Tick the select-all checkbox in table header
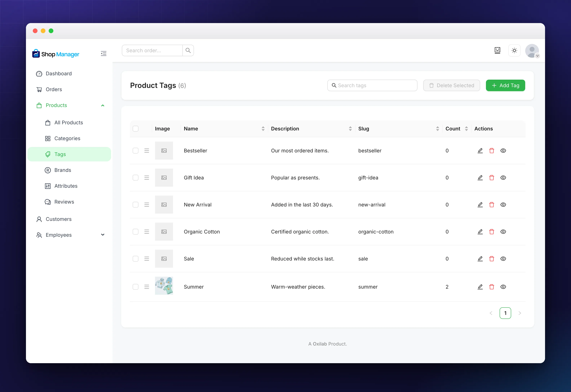The width and height of the screenshot is (571, 392). click(x=136, y=129)
